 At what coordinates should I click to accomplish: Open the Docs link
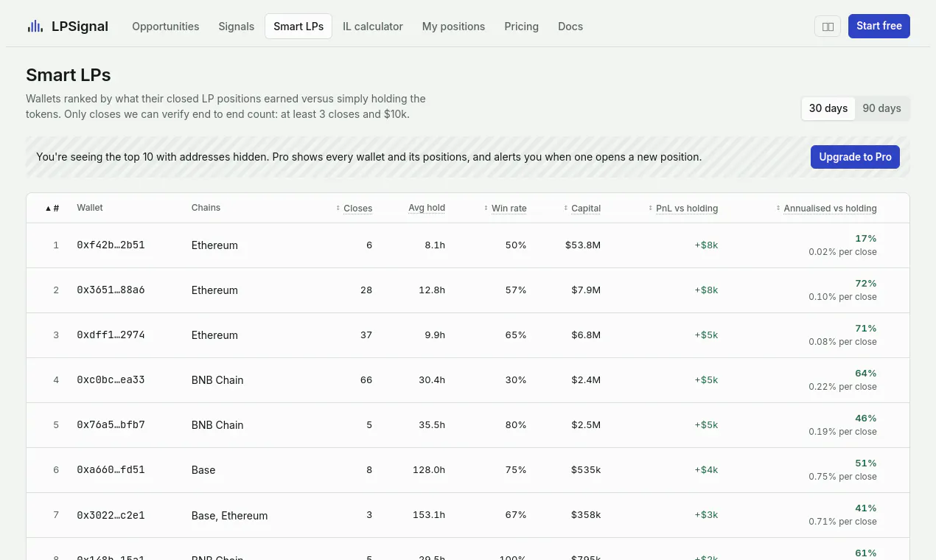tap(570, 27)
